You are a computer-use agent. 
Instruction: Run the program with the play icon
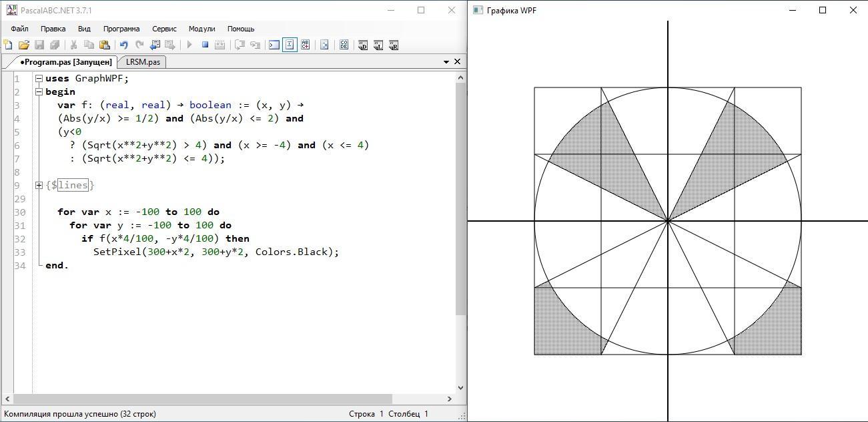pos(189,45)
